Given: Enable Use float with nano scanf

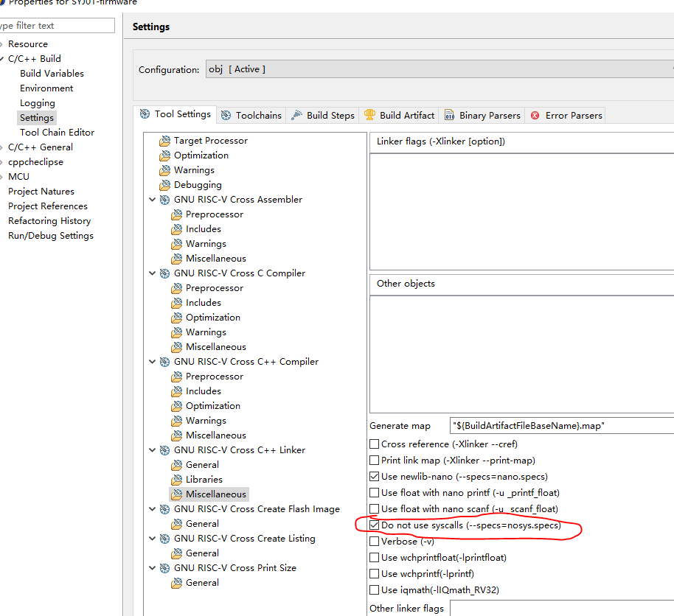Looking at the screenshot, I should click(x=375, y=508).
